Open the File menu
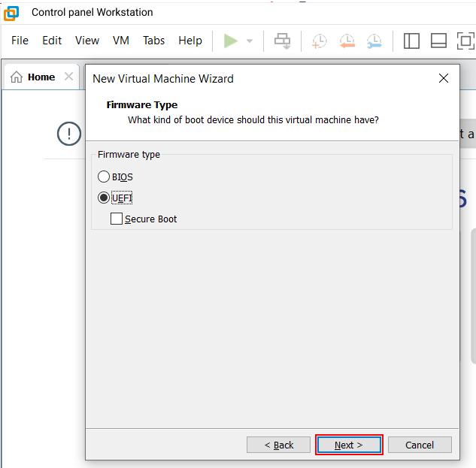Viewport: 476px width, 468px height. click(x=20, y=41)
